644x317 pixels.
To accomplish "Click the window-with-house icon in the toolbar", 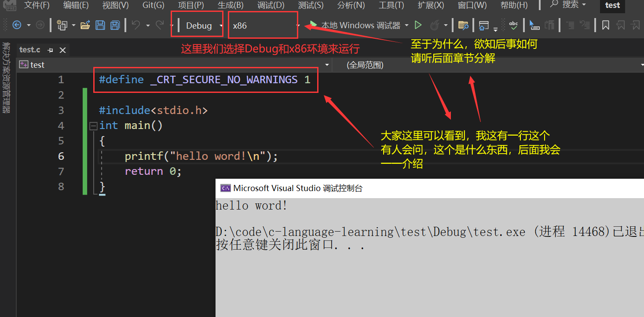I will pyautogui.click(x=483, y=26).
